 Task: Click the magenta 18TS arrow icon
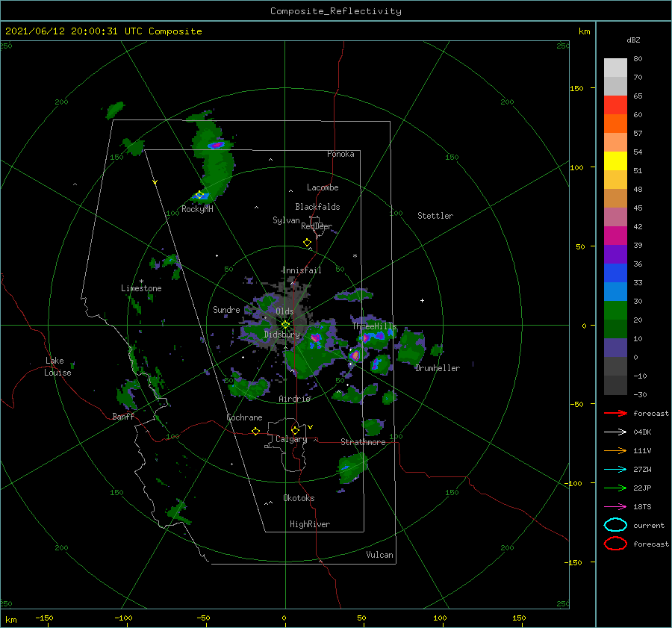(x=615, y=507)
